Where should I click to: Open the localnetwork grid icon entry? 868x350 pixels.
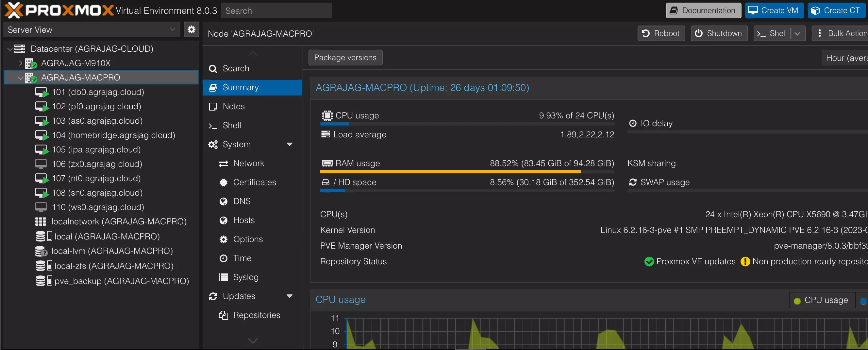point(41,221)
